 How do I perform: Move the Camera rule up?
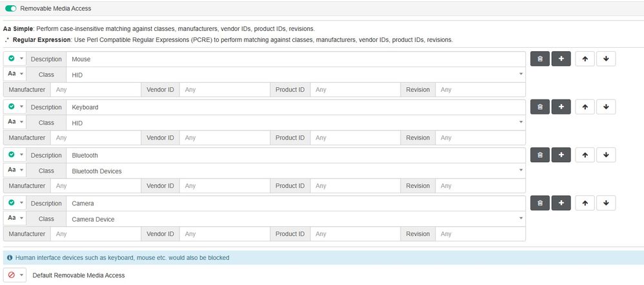(584, 204)
